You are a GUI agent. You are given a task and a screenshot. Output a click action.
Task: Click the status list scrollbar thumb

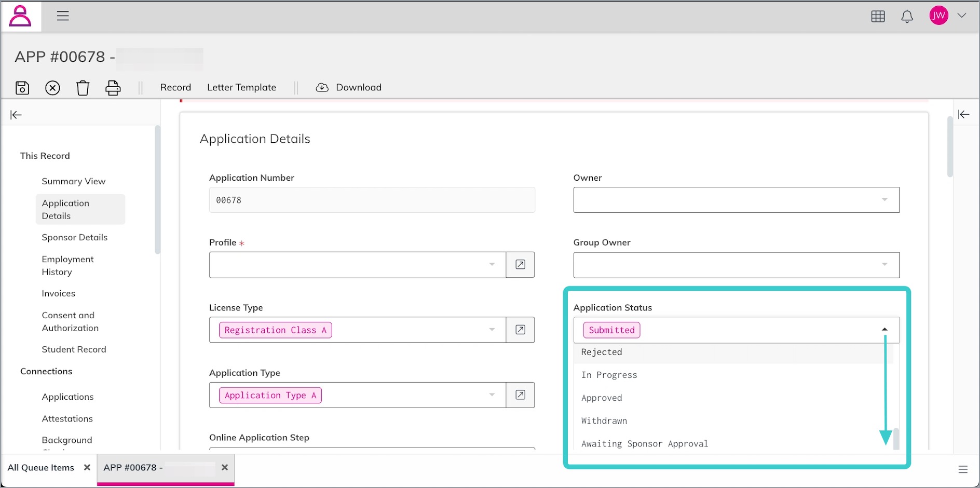tap(896, 439)
